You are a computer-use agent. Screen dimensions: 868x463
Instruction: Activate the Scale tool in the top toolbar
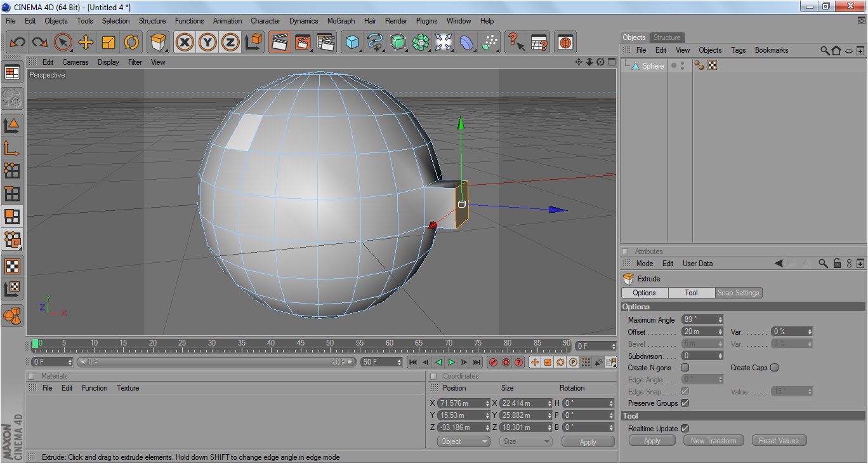click(x=109, y=43)
